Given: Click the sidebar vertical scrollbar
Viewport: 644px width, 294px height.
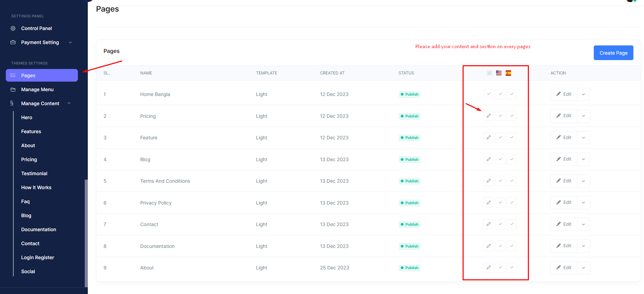Looking at the screenshot, I should coord(86,232).
